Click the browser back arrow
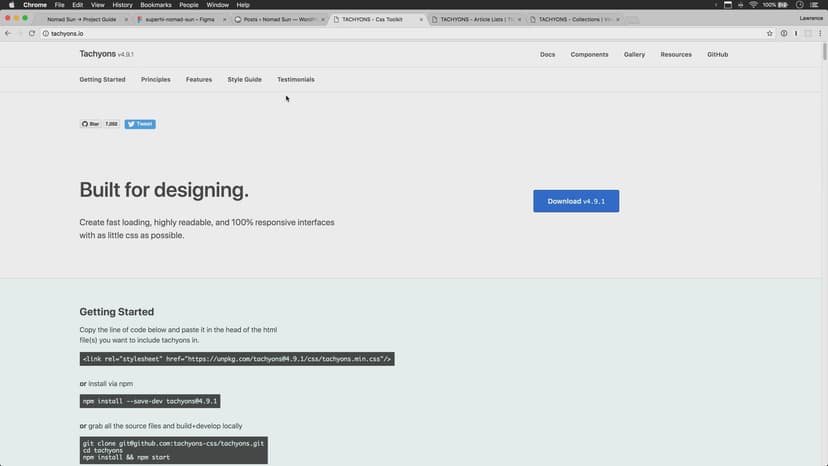The height and width of the screenshot is (466, 828). 8,33
